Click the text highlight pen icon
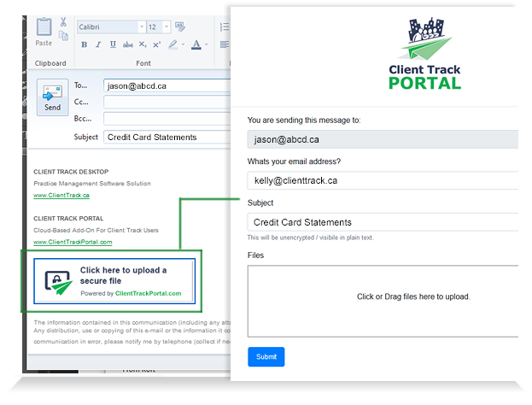Screen dimensions: 532x405 point(173,44)
